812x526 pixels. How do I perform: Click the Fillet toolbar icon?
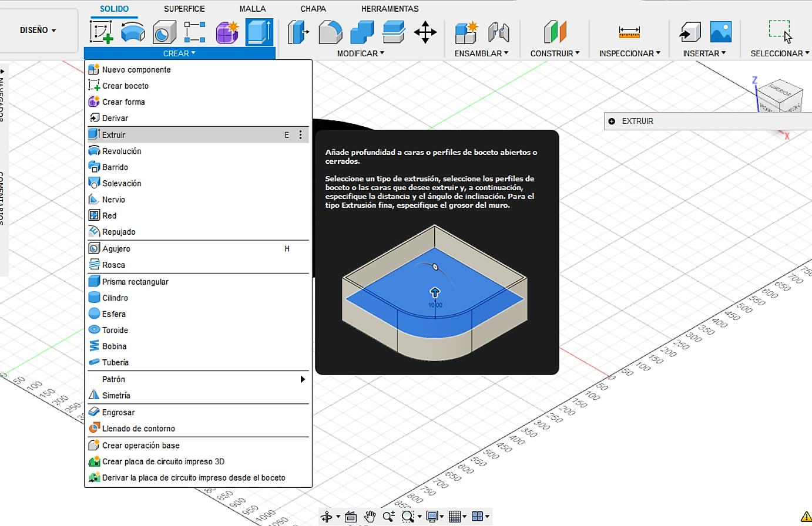pos(330,32)
